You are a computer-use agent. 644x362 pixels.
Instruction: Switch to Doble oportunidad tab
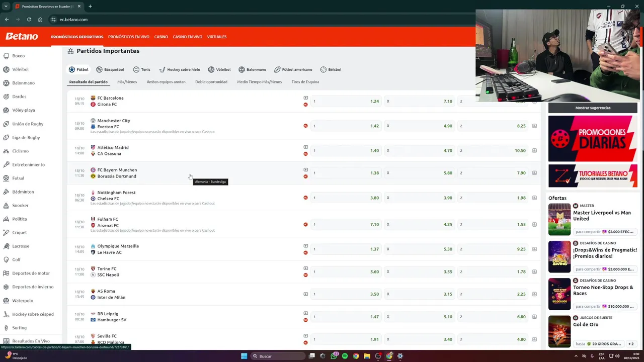coord(211,82)
